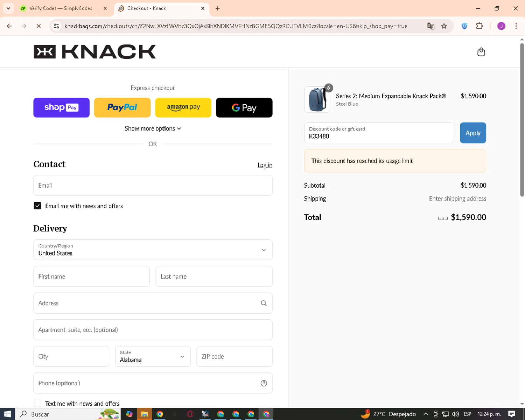
Task: Apply the discount code
Action: [x=473, y=133]
